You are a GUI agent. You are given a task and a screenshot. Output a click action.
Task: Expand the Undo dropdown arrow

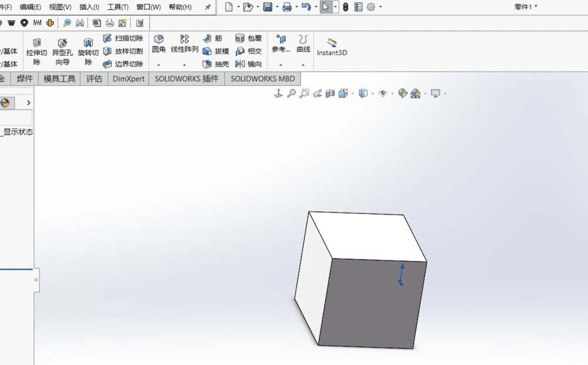pyautogui.click(x=316, y=6)
